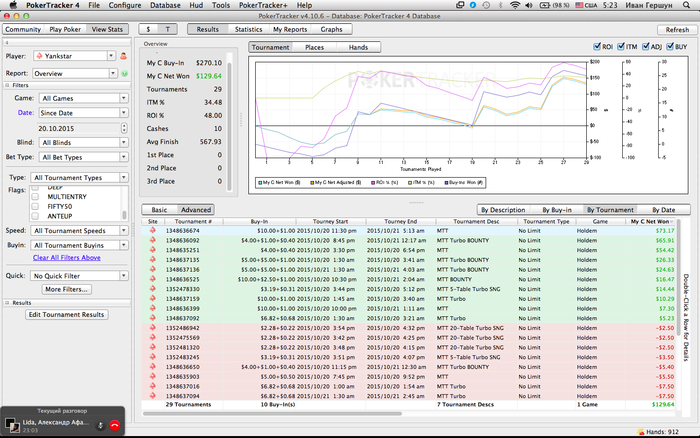Select the Hands chart tab
700x438 pixels.
coord(358,47)
